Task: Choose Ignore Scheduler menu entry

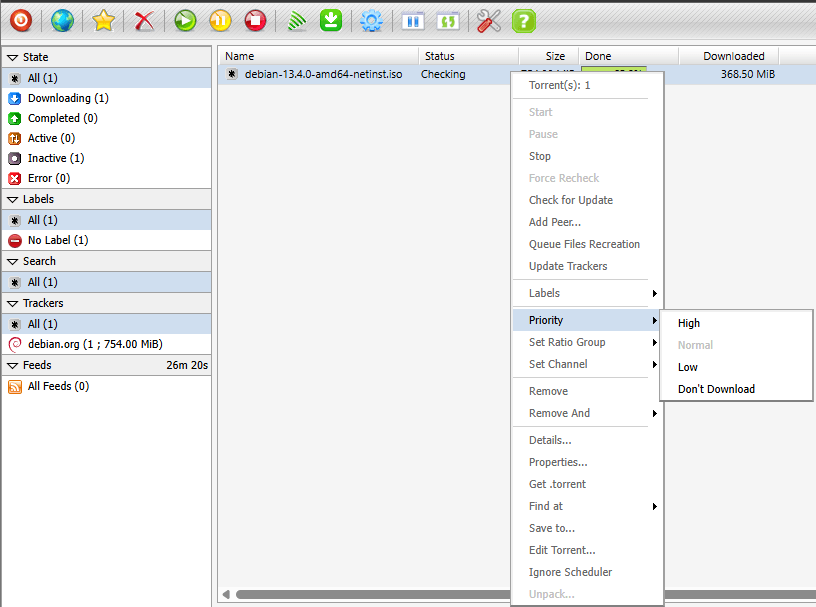Action: 587,572
